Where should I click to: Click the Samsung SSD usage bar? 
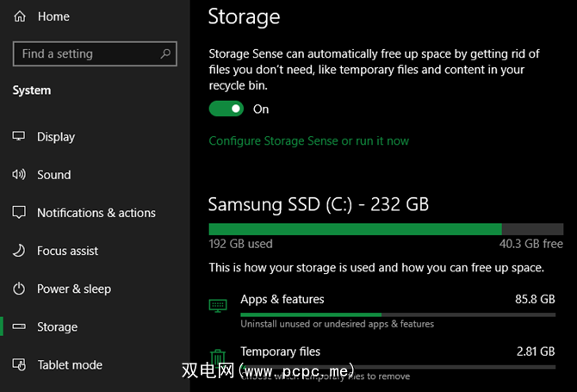382,228
